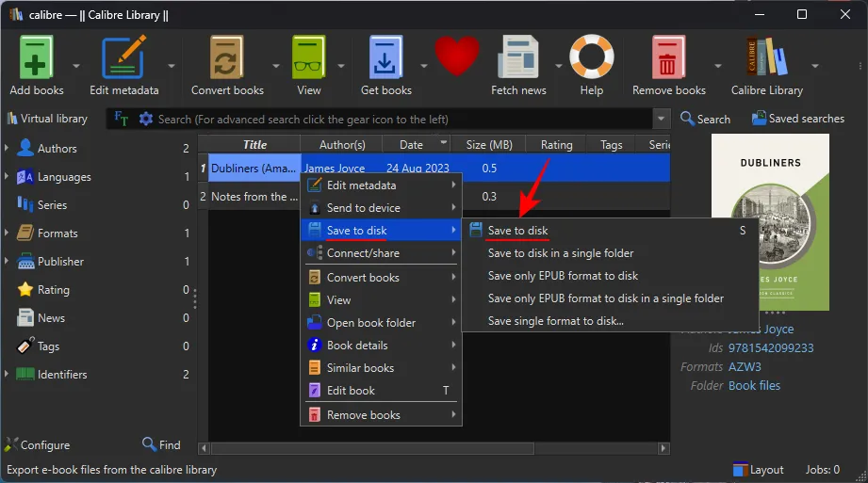Open Saved searches
The width and height of the screenshot is (868, 483).
coord(797,119)
